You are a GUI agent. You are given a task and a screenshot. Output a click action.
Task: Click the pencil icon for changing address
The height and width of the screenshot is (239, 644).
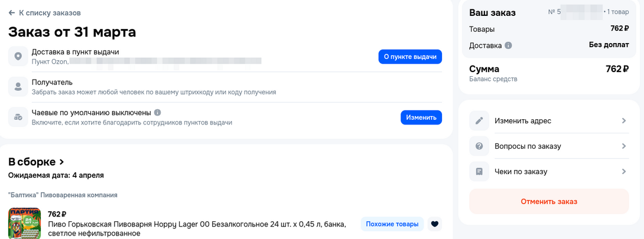tap(479, 121)
